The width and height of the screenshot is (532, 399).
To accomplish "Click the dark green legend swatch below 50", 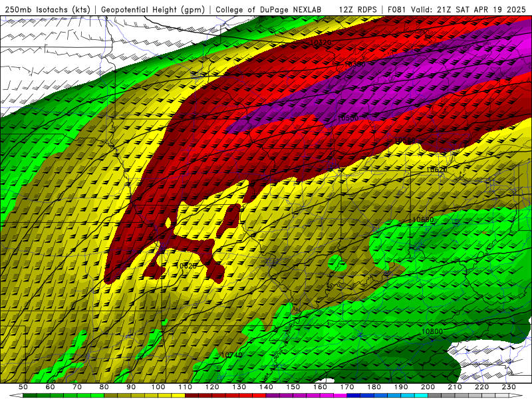I will (30, 396).
